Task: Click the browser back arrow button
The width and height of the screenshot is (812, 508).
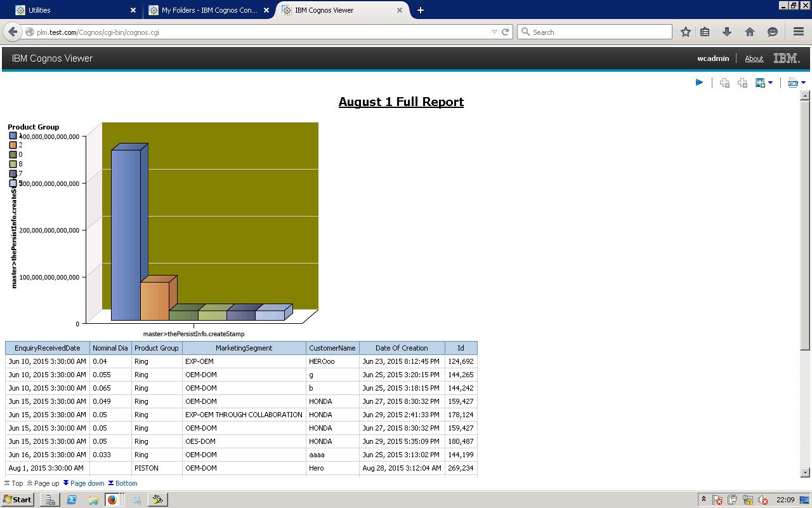Action: (x=13, y=32)
